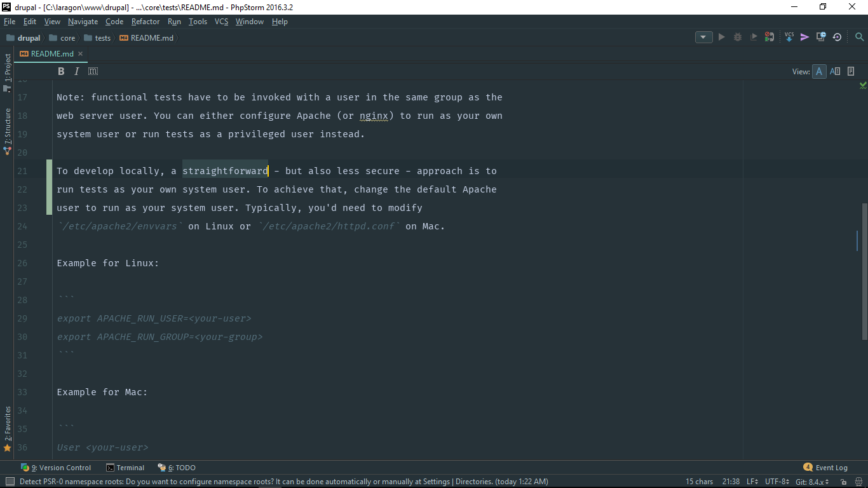Viewport: 868px width, 488px height.
Task: Click the purple arrow toolbar icon
Action: tap(804, 37)
